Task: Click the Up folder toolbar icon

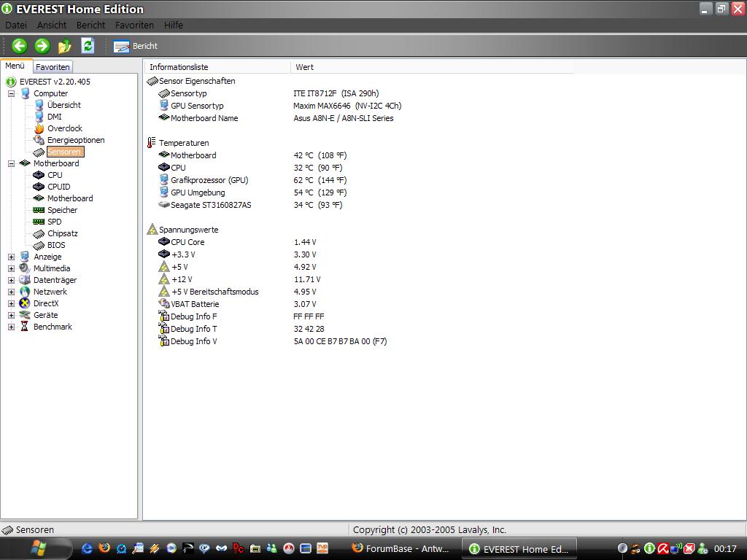Action: pos(64,46)
